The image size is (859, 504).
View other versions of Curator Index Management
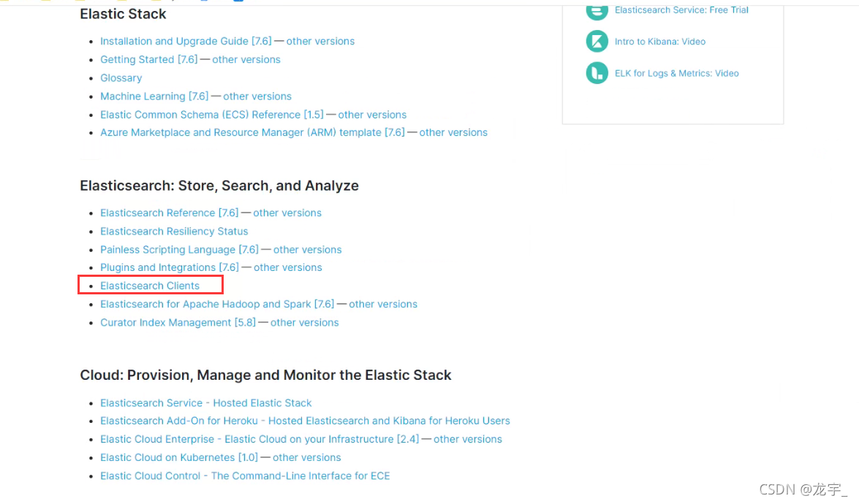point(304,323)
